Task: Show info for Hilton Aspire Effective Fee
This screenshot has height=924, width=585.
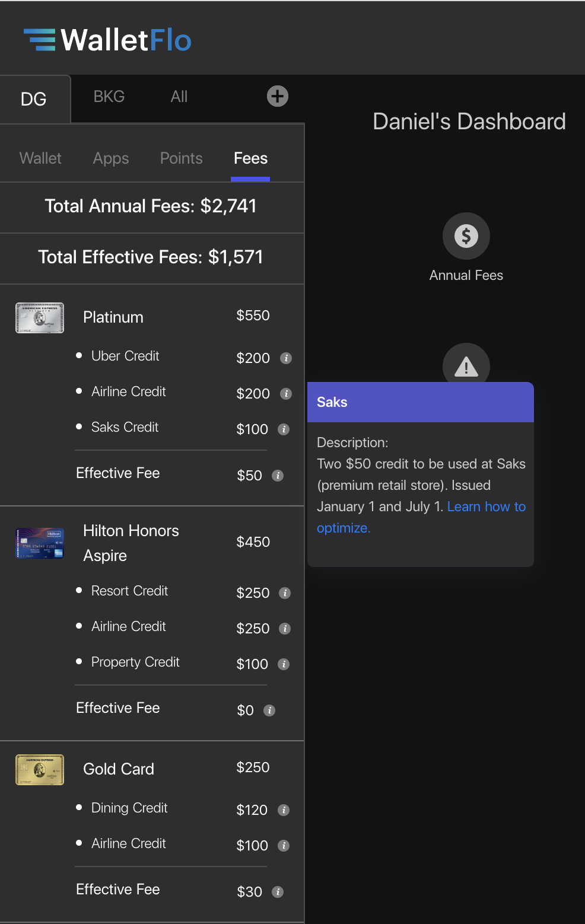Action: [x=269, y=710]
